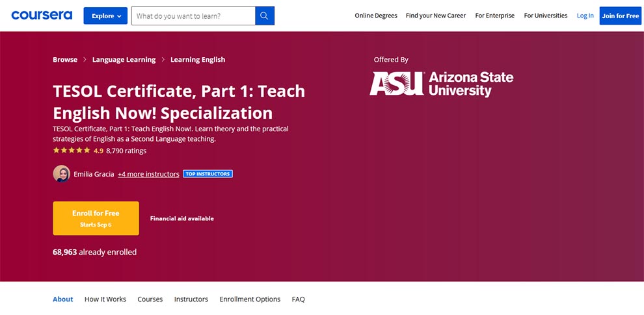Screen dimensions: 644x315
Task: Open the Online Degrees menu item
Action: pyautogui.click(x=376, y=16)
